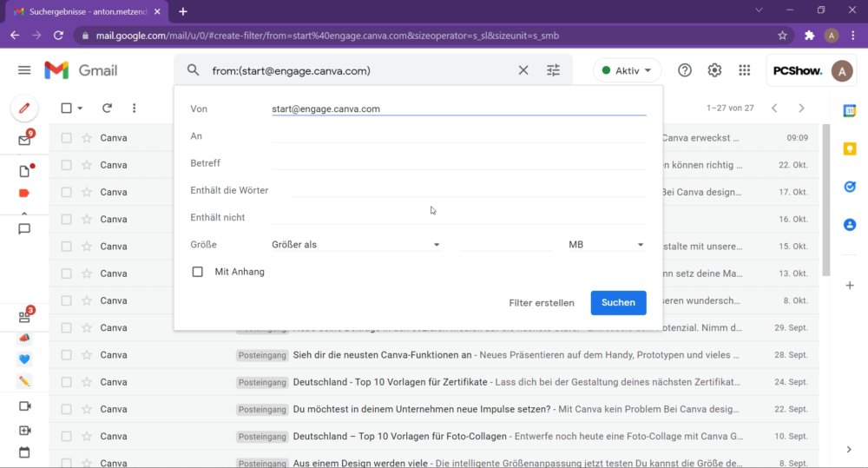The image size is (868, 468).
Task: Click the Filter erstellen button
Action: pyautogui.click(x=542, y=303)
